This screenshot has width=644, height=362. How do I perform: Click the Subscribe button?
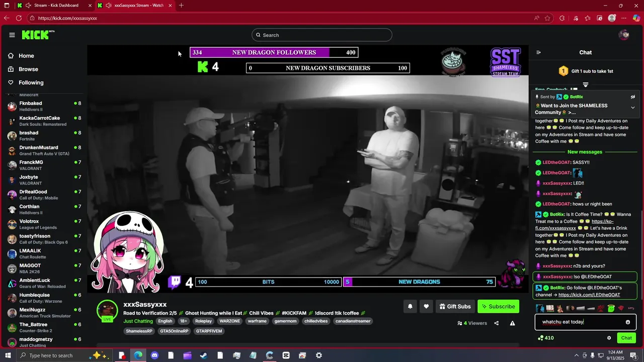(498, 306)
